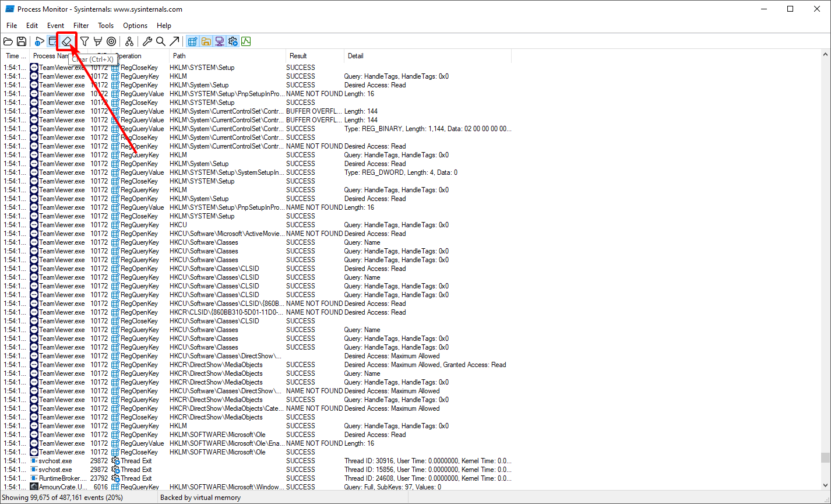Toggle Show Network Activity icon

219,41
